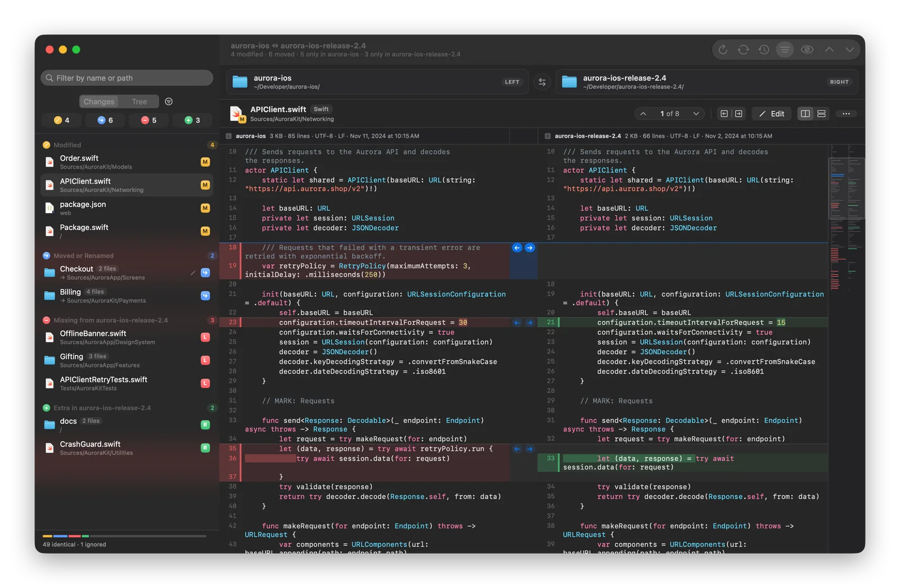Select package.json in the Modified list
This screenshot has height=588, width=900.
pos(127,208)
